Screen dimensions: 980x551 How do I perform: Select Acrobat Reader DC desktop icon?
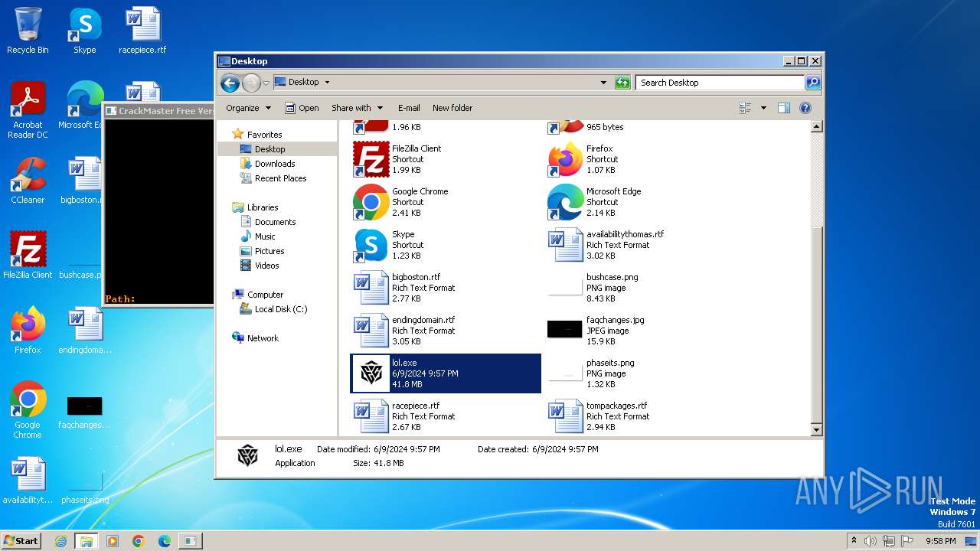28,110
